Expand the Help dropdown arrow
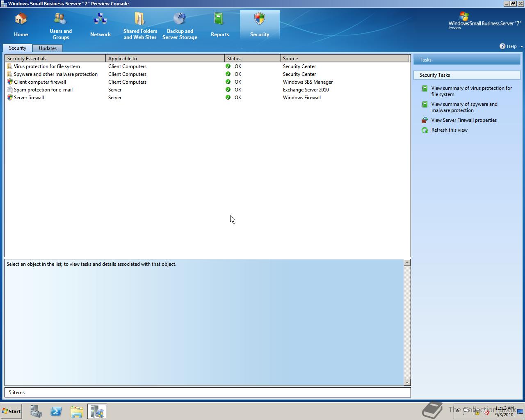 522,46
